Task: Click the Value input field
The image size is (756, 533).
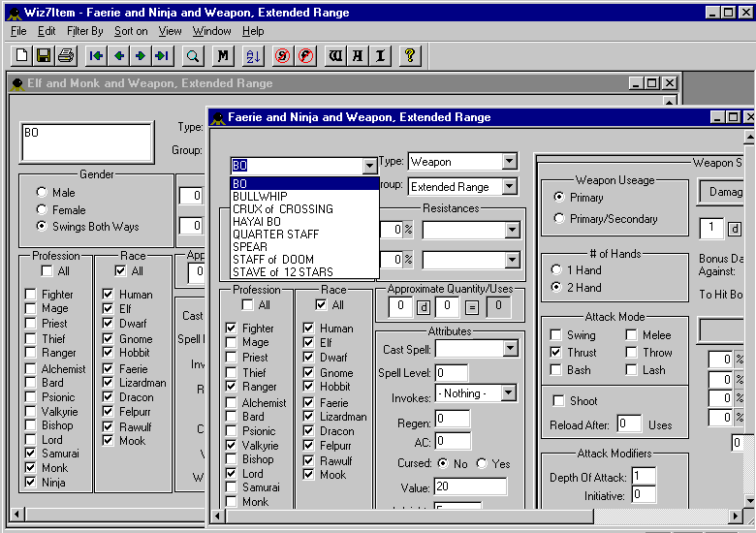Action: point(471,486)
